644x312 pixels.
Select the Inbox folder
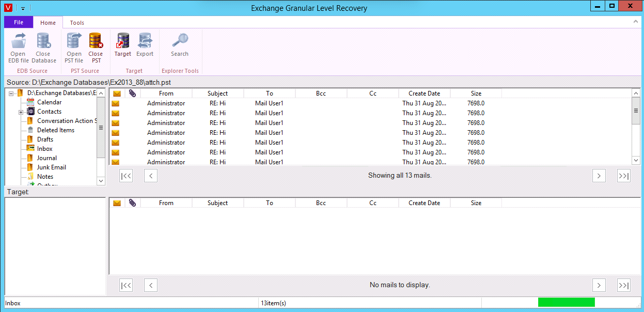[45, 149]
